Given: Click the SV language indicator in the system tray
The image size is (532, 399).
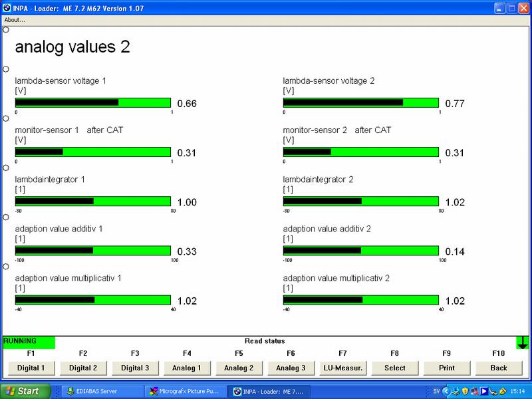Looking at the screenshot, I should tap(436, 391).
